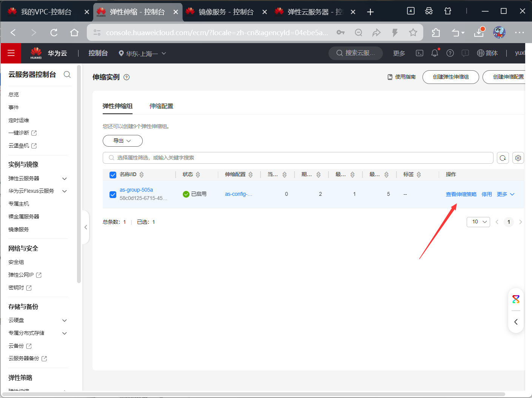Image resolution: width=532 pixels, height=398 pixels.
Task: Select the 弹性伸缩组 tab
Action: [117, 106]
